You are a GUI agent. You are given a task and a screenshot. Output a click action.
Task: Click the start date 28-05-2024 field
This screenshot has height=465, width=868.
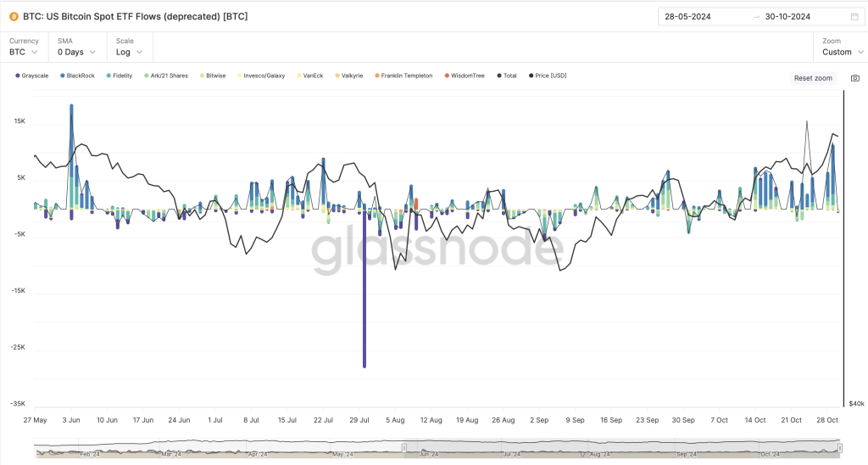[x=687, y=17]
